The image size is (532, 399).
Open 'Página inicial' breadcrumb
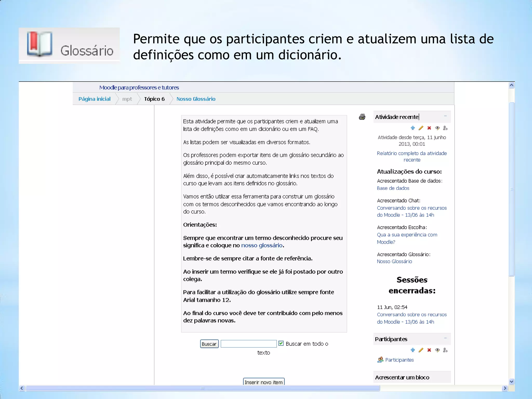95,99
